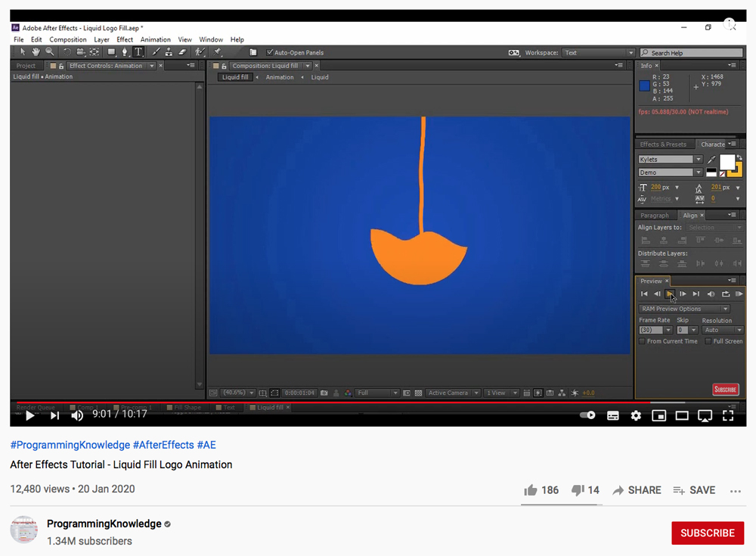Select the Pen tool
The width and height of the screenshot is (756, 556).
[x=125, y=52]
